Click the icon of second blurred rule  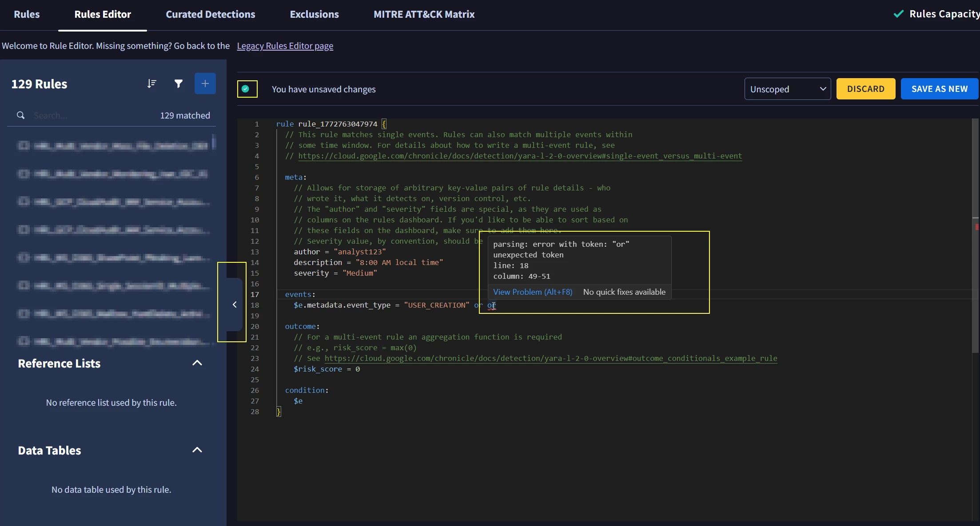tap(24, 174)
